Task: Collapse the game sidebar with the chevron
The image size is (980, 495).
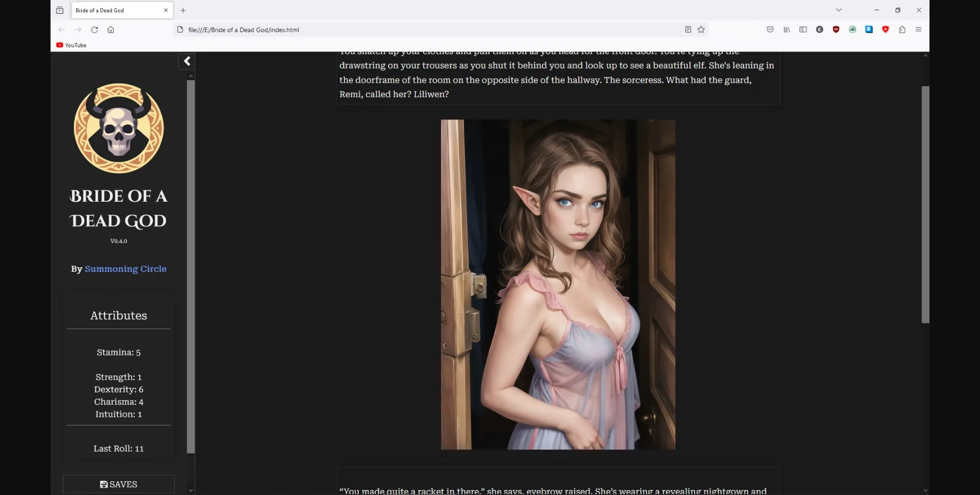Action: pyautogui.click(x=187, y=61)
